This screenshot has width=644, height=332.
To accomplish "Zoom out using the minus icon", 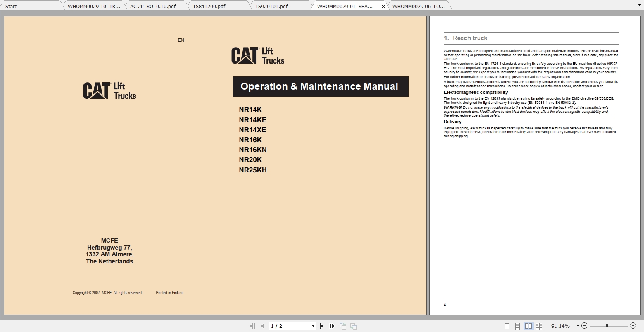I will [x=585, y=326].
